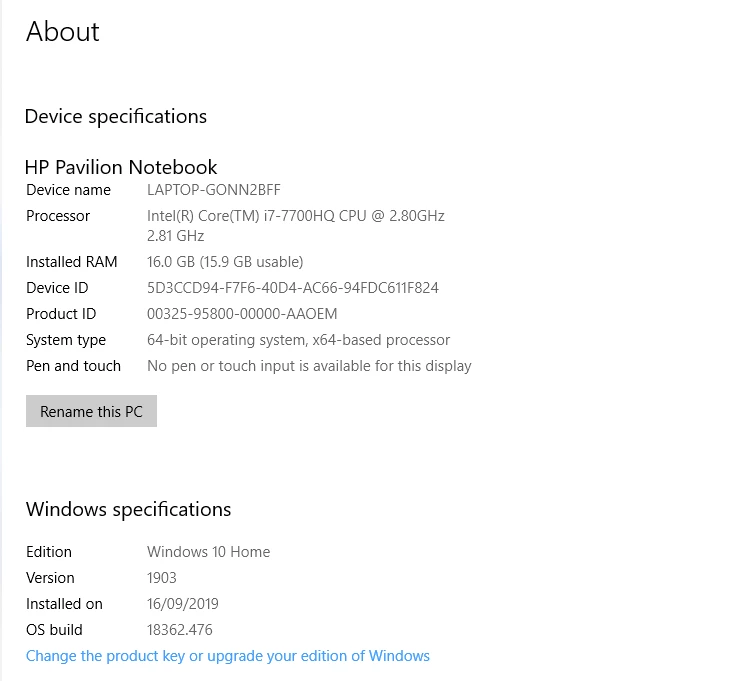Click the System type label

tap(66, 340)
